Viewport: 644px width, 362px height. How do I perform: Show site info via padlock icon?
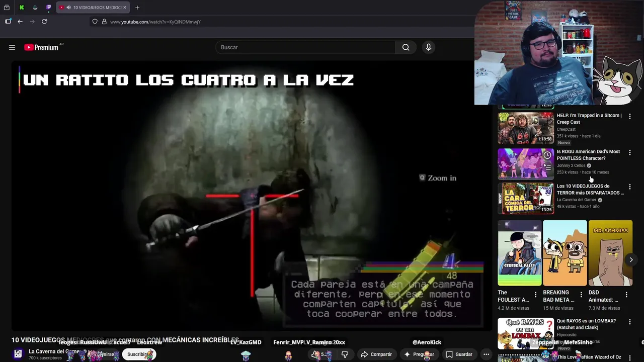pos(104,22)
